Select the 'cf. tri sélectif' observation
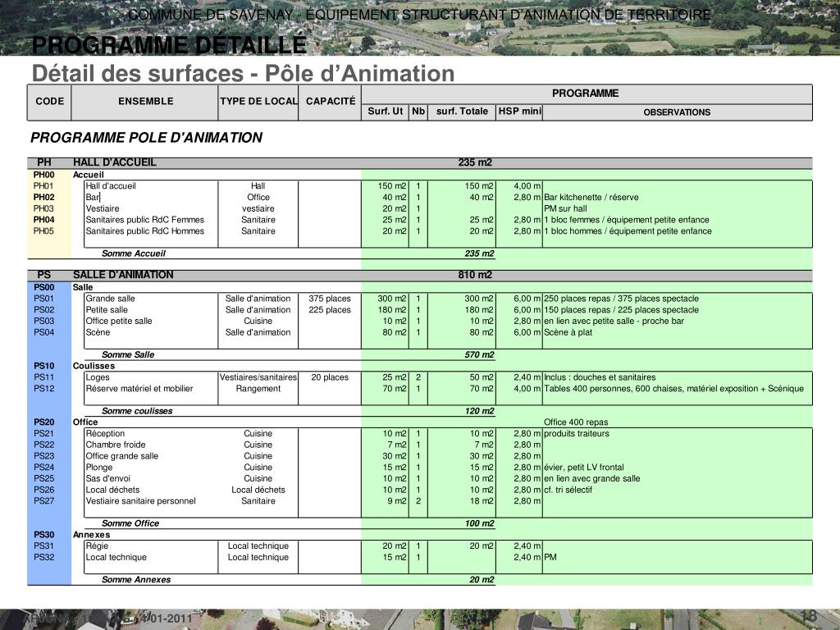Image resolution: width=840 pixels, height=630 pixels. tap(568, 490)
